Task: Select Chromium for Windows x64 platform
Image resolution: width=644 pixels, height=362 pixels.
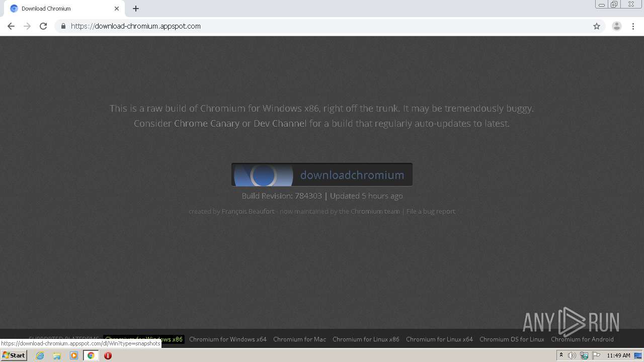Action: tap(228, 339)
